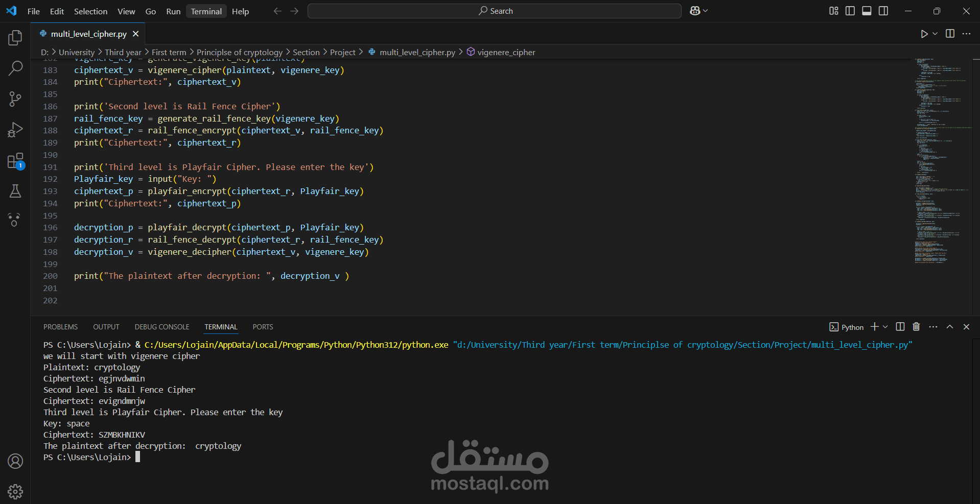980x504 pixels.
Task: Open the File menu
Action: click(x=34, y=11)
